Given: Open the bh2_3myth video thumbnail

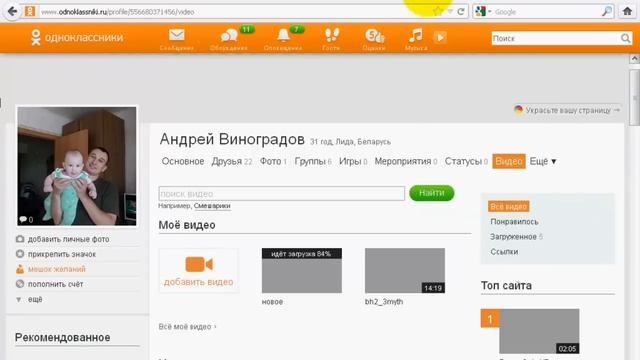Looking at the screenshot, I should click(405, 271).
